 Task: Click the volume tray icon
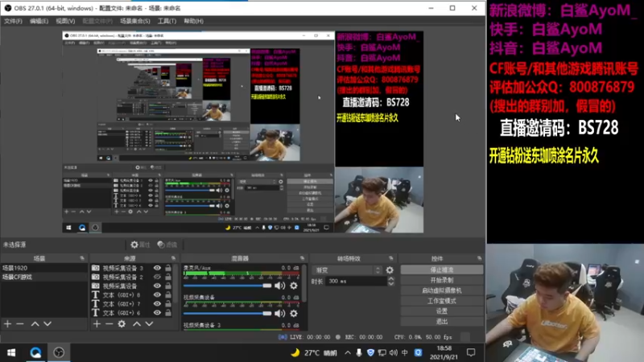point(394,352)
